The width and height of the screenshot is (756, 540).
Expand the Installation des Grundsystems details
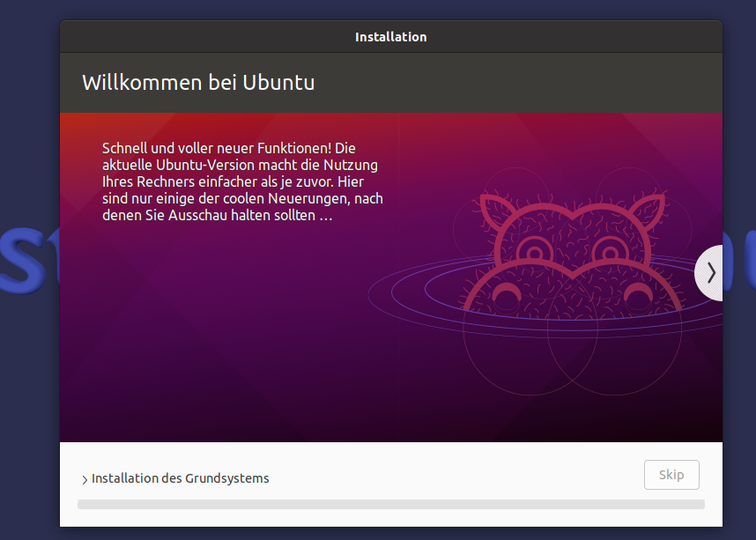(x=85, y=479)
